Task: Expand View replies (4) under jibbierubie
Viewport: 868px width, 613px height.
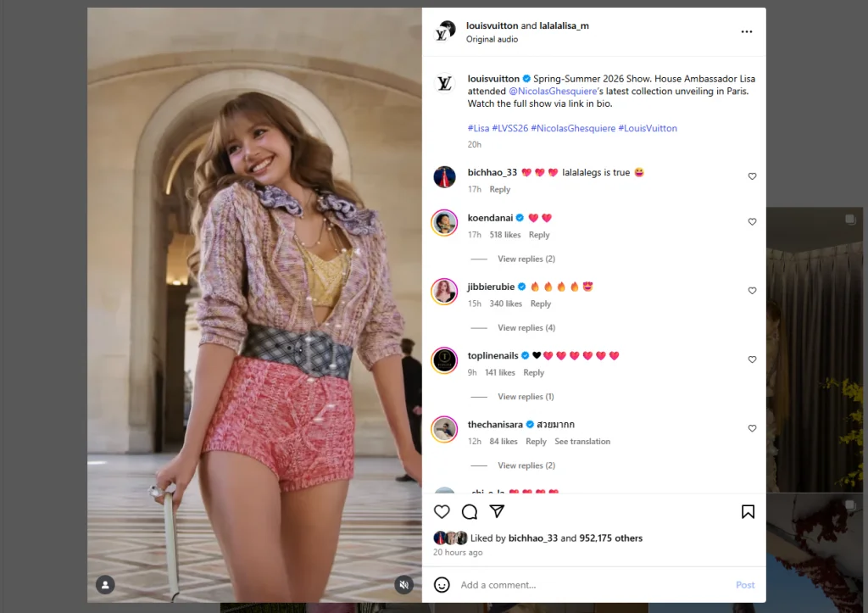Action: (x=526, y=327)
